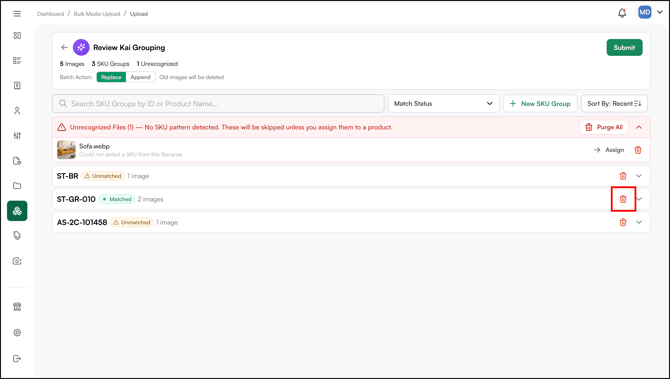Open the folder icon in sidebar
This screenshot has height=379, width=670.
pos(17,186)
